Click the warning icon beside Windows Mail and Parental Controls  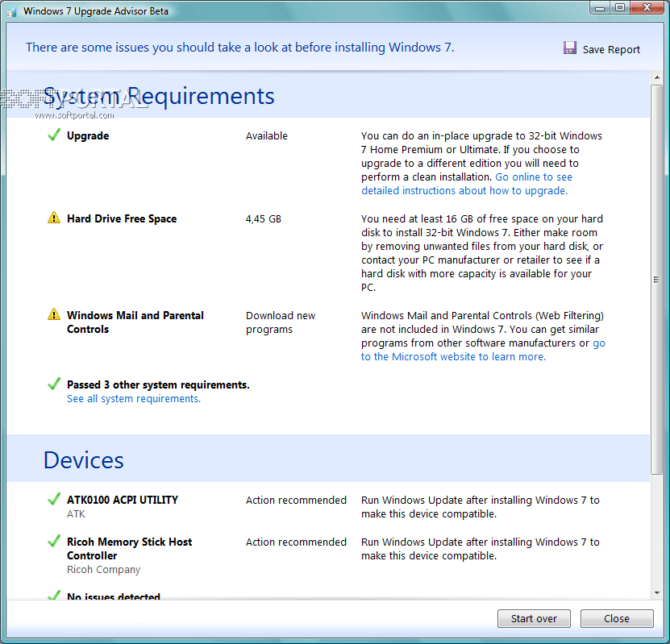(x=54, y=314)
